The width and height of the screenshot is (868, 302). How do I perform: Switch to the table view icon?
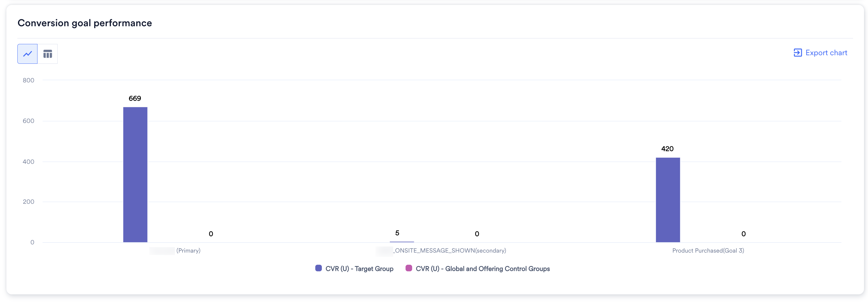tap(48, 54)
